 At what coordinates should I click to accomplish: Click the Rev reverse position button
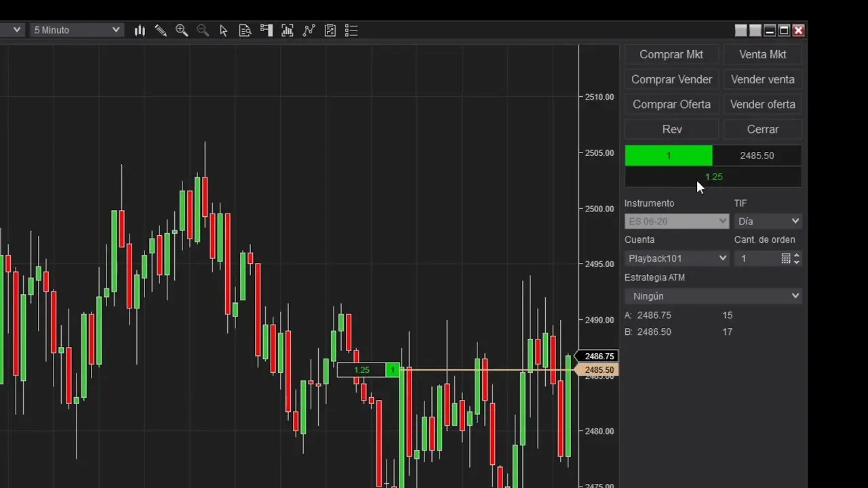pos(671,129)
